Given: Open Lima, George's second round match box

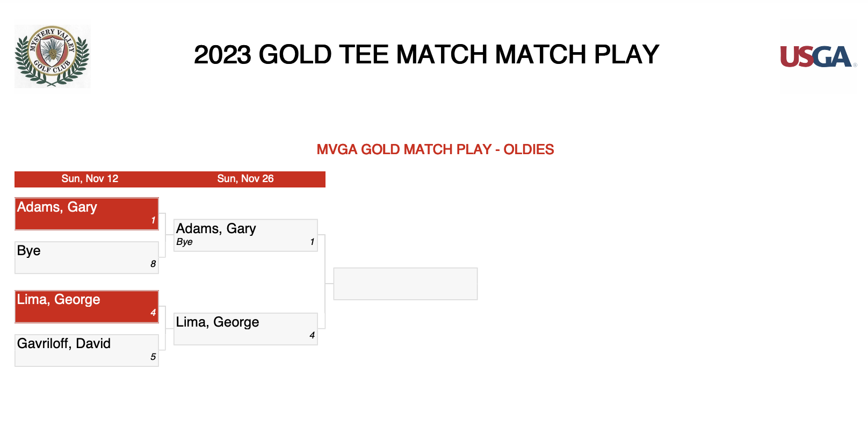Looking at the screenshot, I should [x=245, y=329].
